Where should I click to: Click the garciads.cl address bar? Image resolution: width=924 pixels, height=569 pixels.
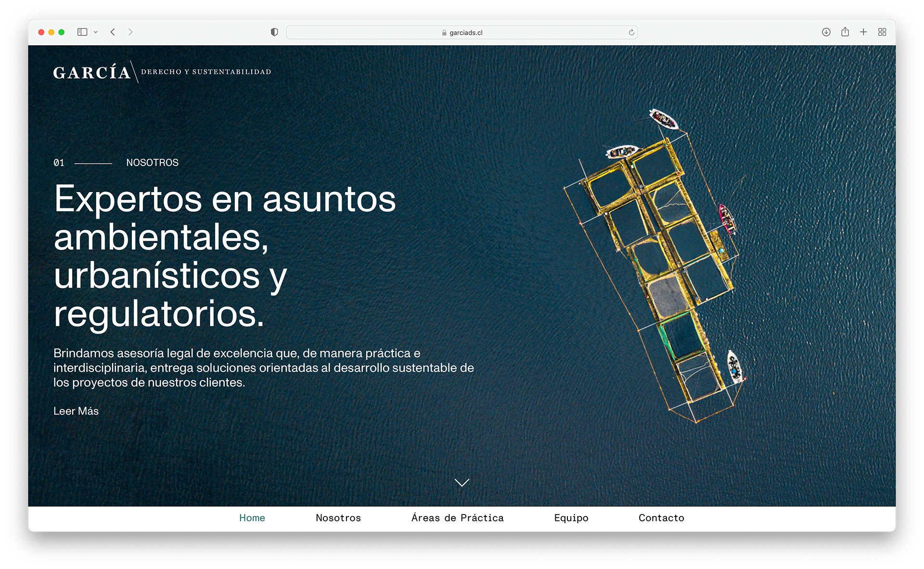click(x=462, y=32)
